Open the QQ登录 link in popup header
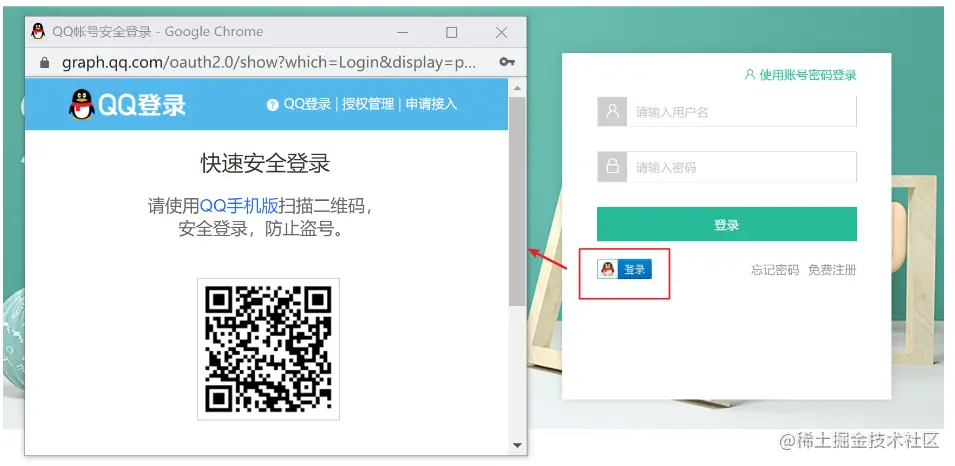 tap(307, 104)
